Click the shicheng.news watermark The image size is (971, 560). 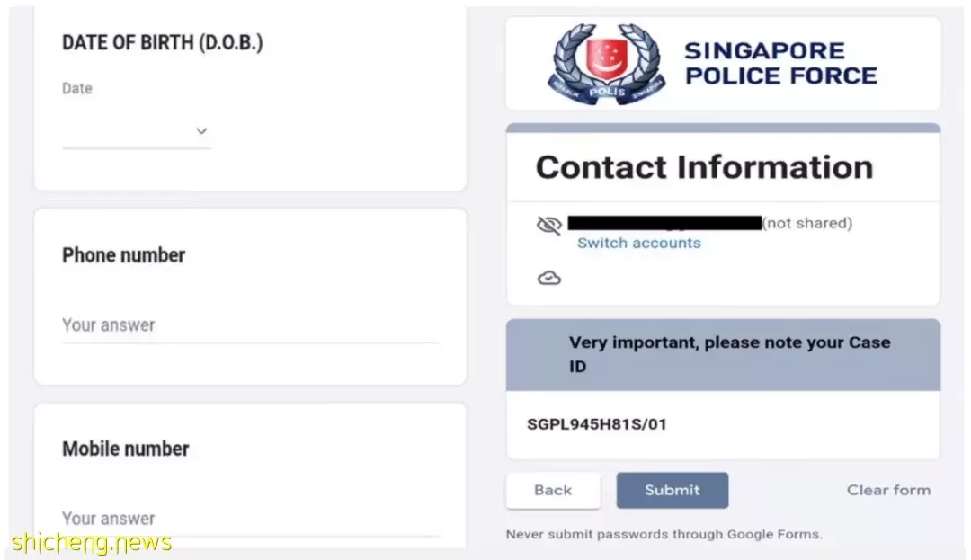(91, 543)
